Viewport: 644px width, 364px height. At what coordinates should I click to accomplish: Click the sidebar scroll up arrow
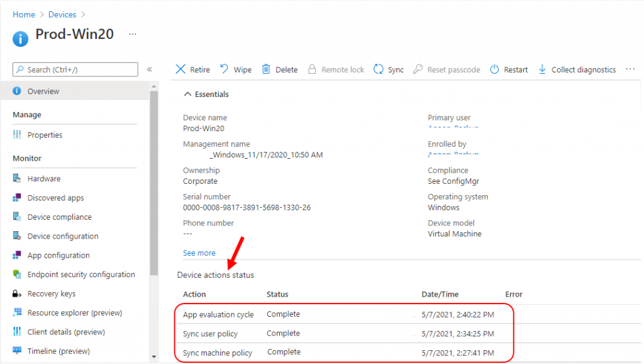pyautogui.click(x=154, y=86)
